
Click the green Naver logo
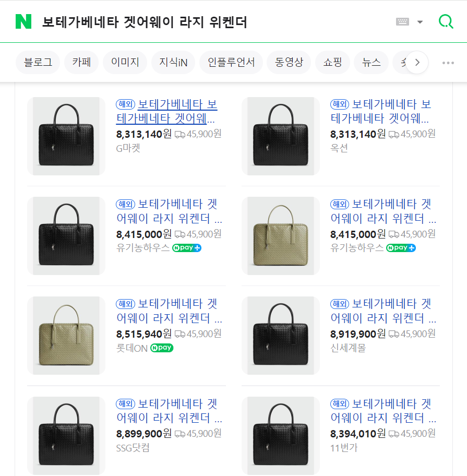[23, 22]
